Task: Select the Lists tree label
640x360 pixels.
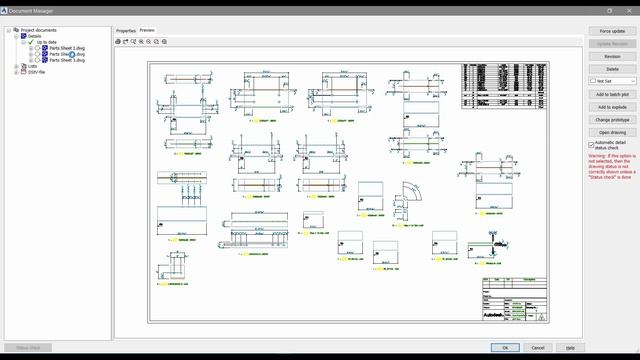Action: click(x=33, y=66)
